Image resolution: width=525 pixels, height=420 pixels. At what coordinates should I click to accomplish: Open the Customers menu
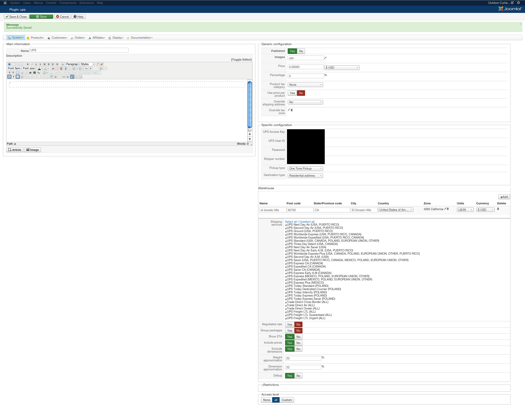click(57, 38)
